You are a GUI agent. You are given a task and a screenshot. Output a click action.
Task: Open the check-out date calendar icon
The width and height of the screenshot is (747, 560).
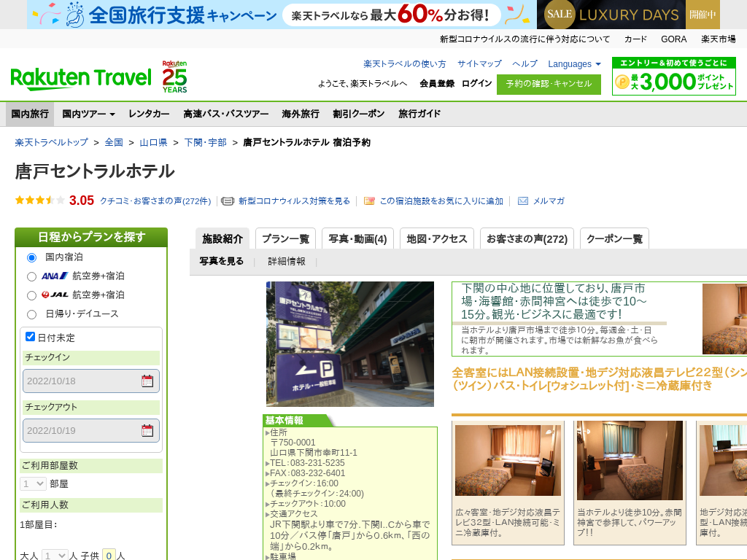click(x=147, y=430)
